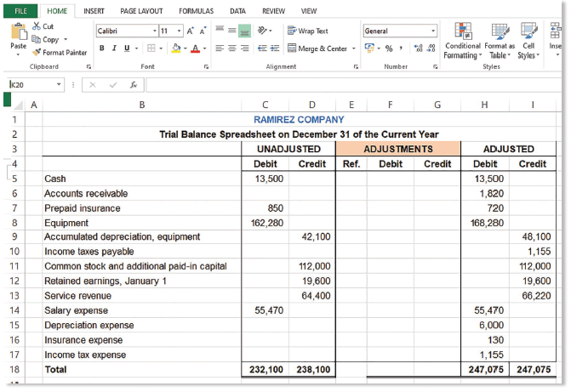The width and height of the screenshot is (571, 392).
Task: Select column B header
Action: (x=141, y=105)
